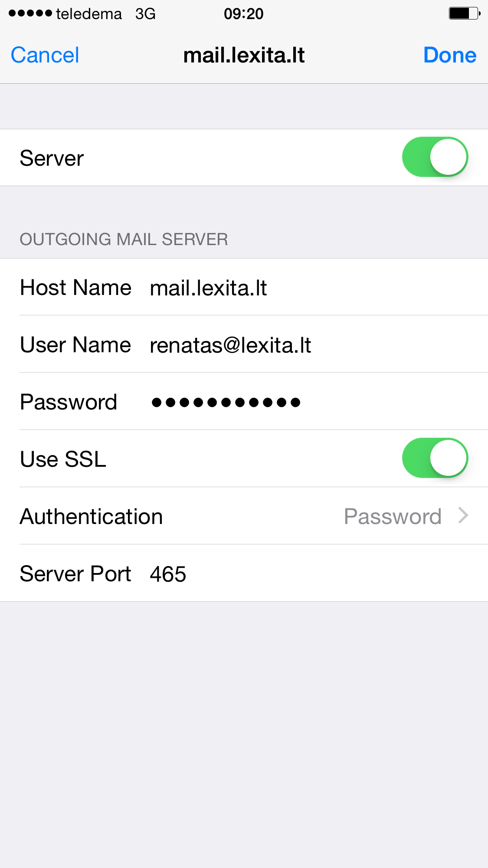Tap the teledema carrier label

(x=89, y=14)
